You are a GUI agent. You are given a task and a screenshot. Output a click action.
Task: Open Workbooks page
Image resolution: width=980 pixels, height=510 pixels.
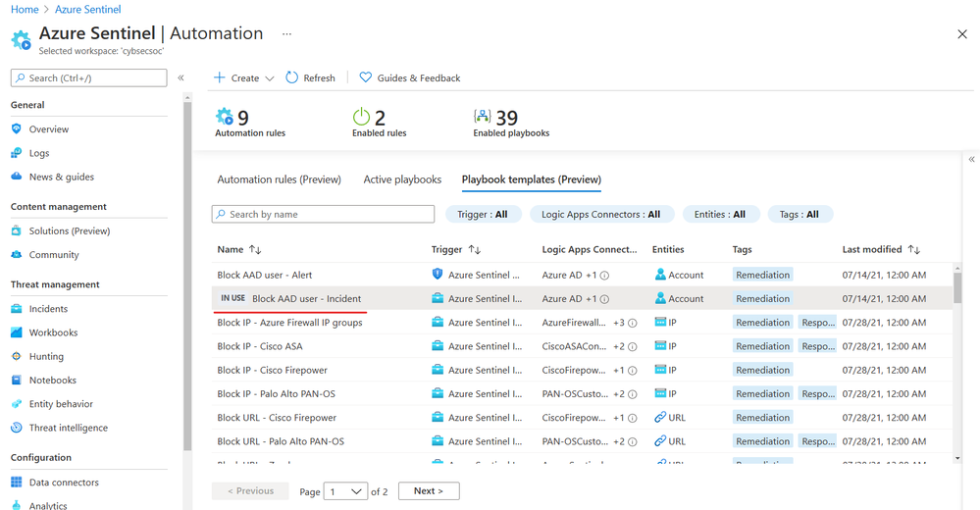(x=53, y=332)
